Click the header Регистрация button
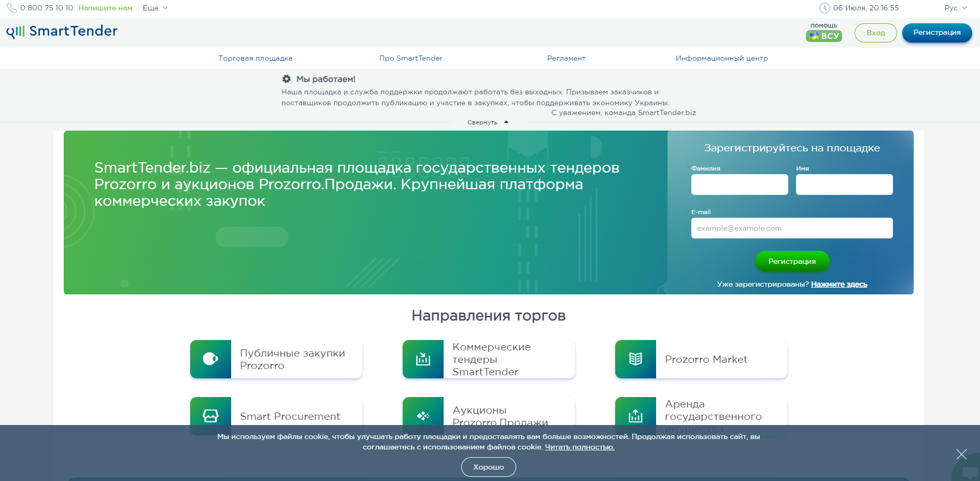This screenshot has width=980, height=481. [x=937, y=33]
